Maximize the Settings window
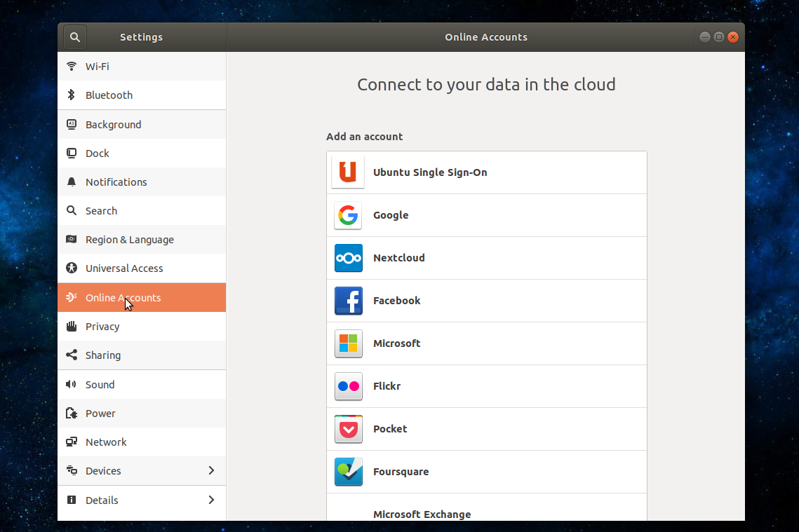799x532 pixels. coord(719,36)
